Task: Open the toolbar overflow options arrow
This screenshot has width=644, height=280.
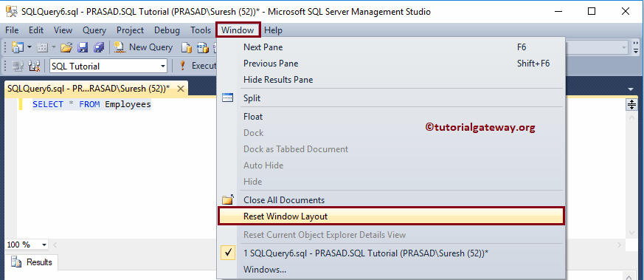Action: point(636,47)
